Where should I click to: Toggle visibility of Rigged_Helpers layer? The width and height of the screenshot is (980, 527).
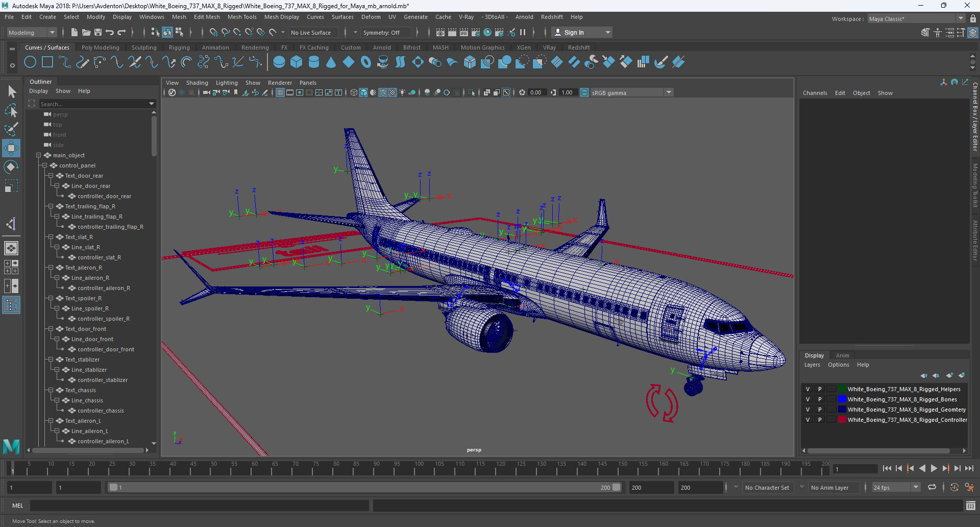coord(807,389)
